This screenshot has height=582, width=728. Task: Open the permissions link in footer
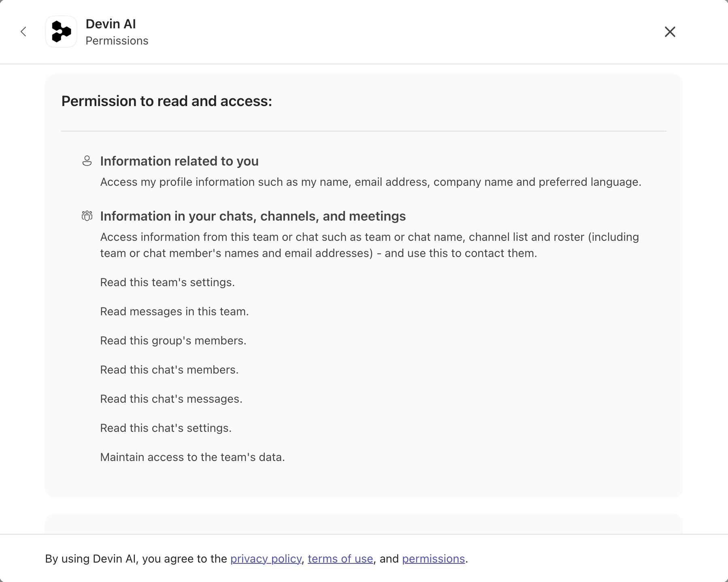click(434, 559)
